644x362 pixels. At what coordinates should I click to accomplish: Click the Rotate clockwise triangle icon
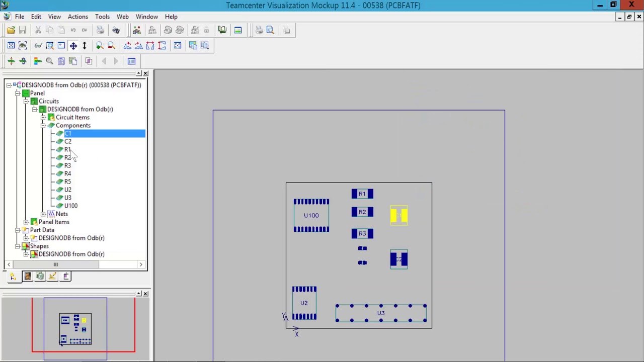(138, 46)
